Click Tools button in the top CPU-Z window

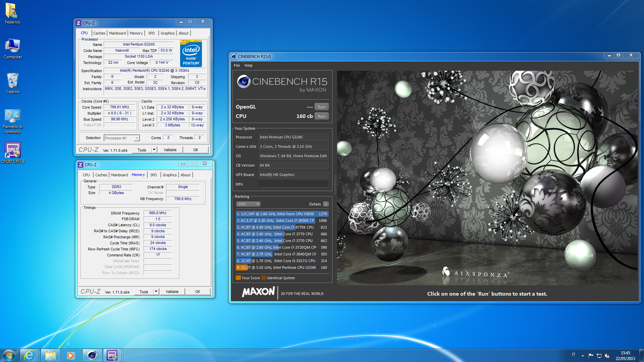pyautogui.click(x=142, y=150)
